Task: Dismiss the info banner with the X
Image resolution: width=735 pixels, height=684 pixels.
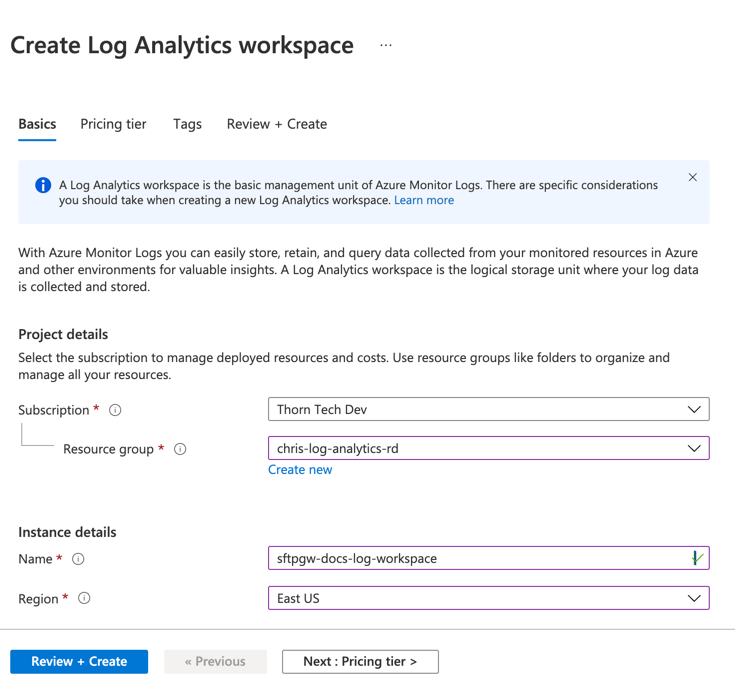Action: pos(692,177)
